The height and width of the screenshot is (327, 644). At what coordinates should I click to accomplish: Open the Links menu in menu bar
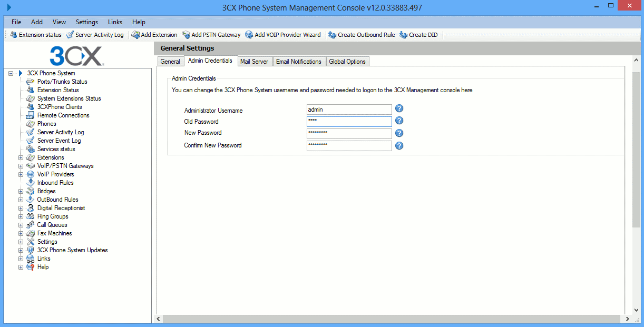coord(115,22)
